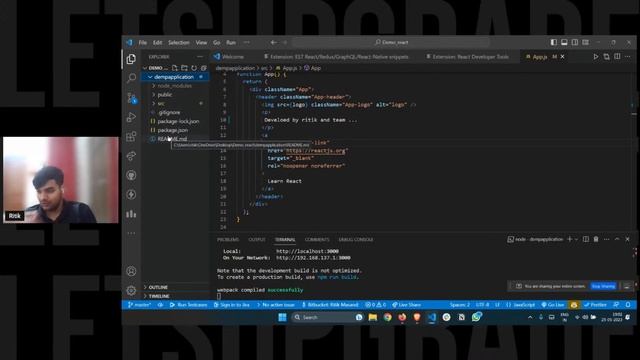The width and height of the screenshot is (640, 360).
Task: Refresh the Explorer file tree
Action: [x=194, y=68]
